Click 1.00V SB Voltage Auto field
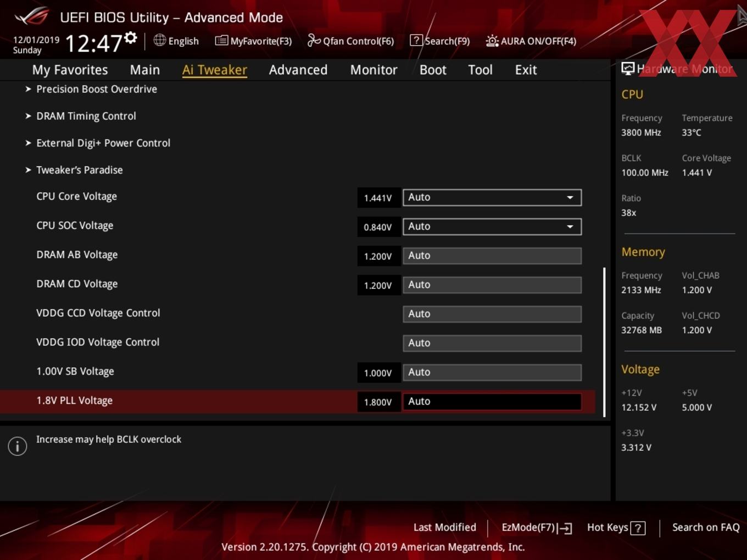 (x=492, y=372)
